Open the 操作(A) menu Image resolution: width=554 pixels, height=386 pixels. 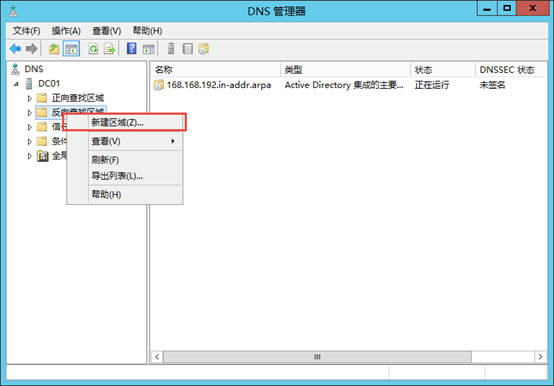(x=66, y=31)
